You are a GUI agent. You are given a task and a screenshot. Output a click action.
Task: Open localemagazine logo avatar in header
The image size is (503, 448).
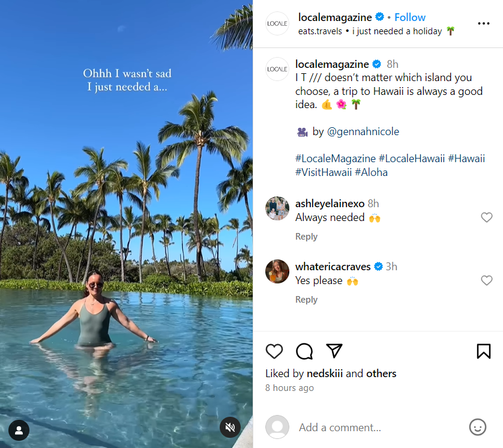coord(277,23)
